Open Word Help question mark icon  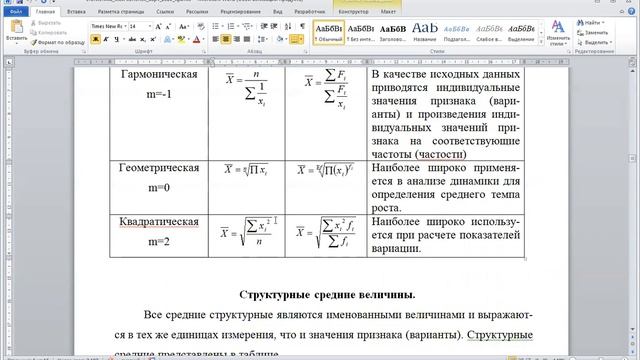[632, 11]
